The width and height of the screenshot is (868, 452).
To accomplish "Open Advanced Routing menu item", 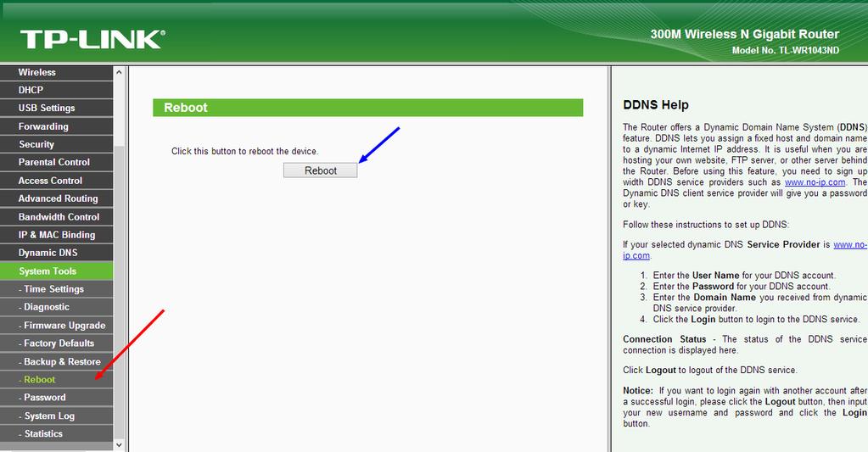I will pyautogui.click(x=57, y=198).
